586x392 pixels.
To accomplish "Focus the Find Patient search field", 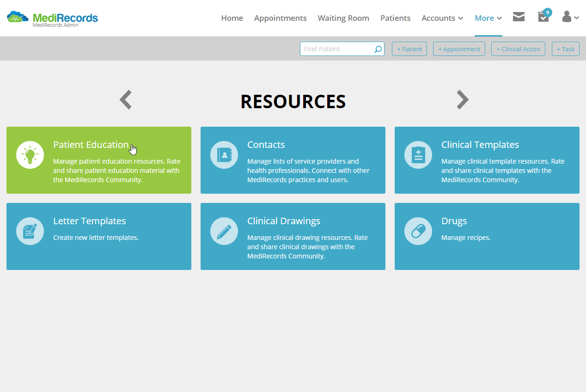I will coord(342,49).
